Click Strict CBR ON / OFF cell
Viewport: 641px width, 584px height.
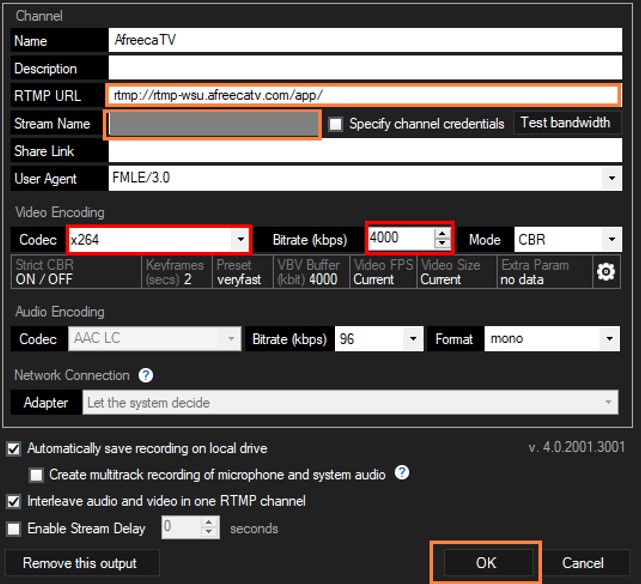coord(76,272)
